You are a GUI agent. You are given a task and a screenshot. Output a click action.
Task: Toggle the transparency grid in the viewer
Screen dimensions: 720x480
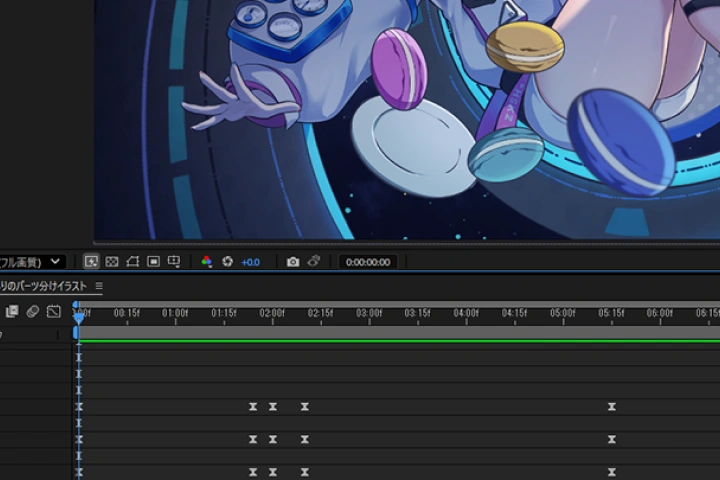pyautogui.click(x=112, y=262)
